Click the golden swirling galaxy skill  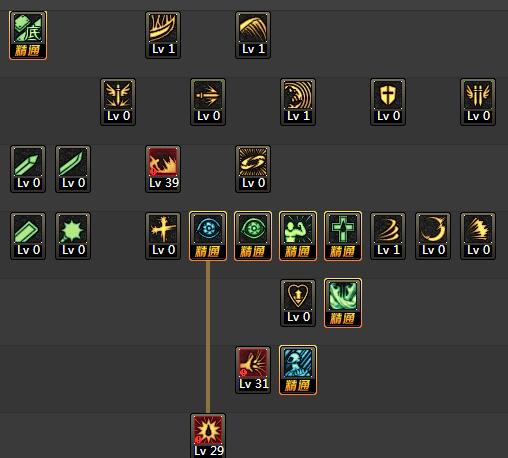click(253, 169)
